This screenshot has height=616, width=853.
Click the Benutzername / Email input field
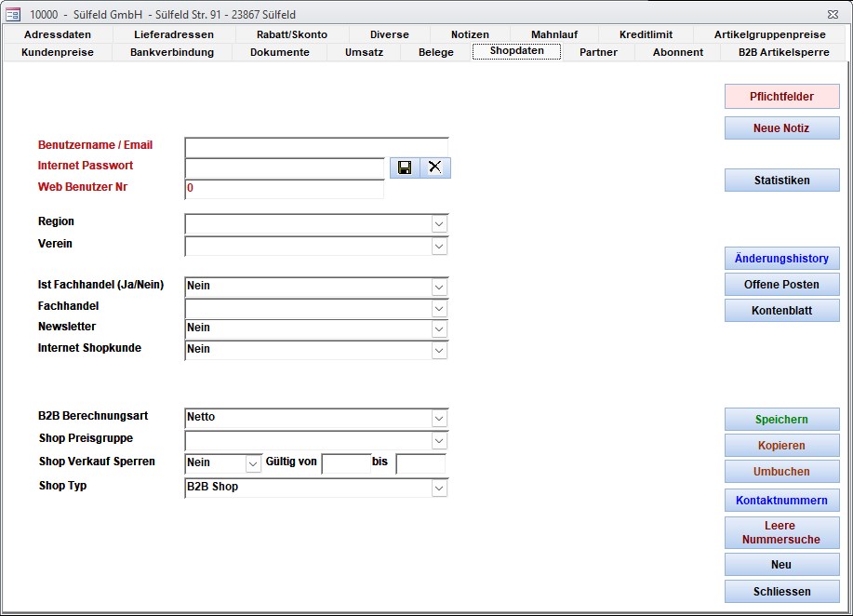tap(316, 147)
